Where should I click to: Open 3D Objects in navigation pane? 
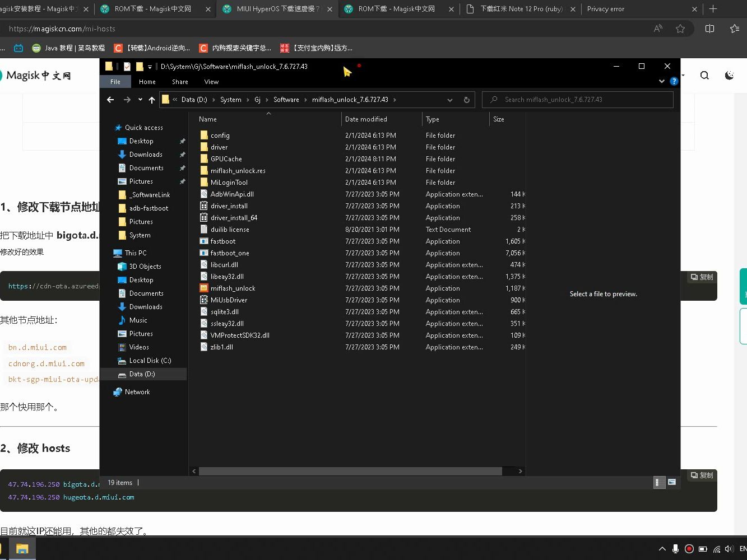click(x=145, y=267)
